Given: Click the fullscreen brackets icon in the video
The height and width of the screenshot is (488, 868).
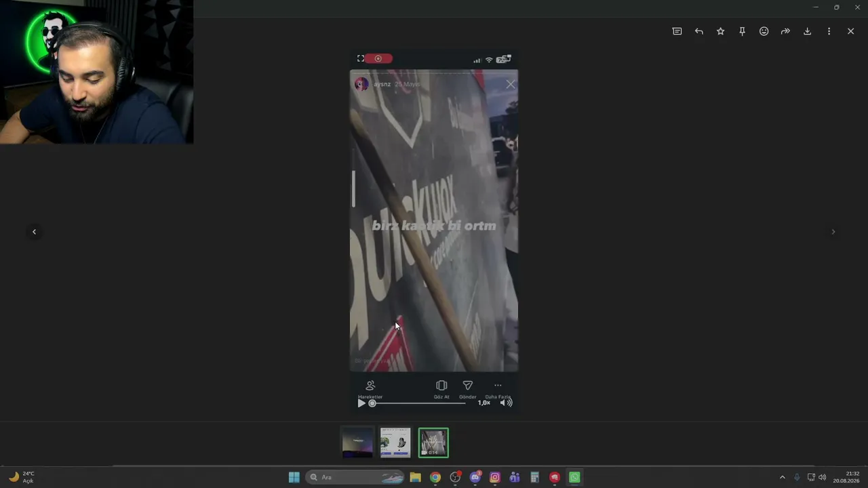Looking at the screenshot, I should pyautogui.click(x=360, y=59).
